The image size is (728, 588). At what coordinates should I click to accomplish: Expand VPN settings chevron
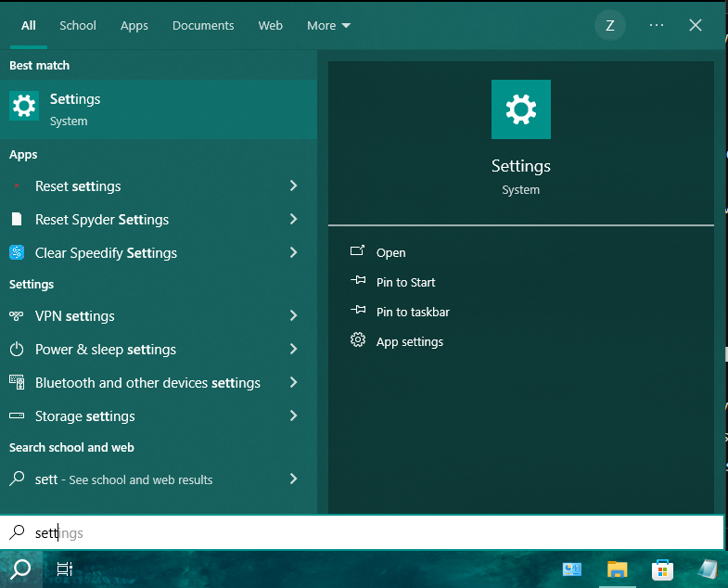point(293,316)
